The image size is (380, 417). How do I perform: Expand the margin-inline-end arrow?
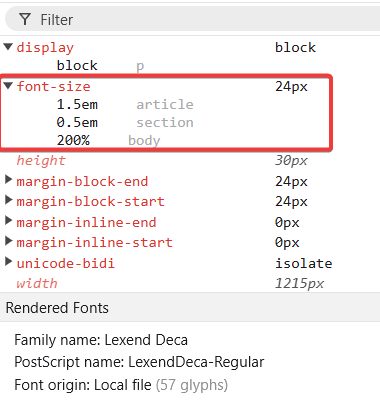click(9, 221)
